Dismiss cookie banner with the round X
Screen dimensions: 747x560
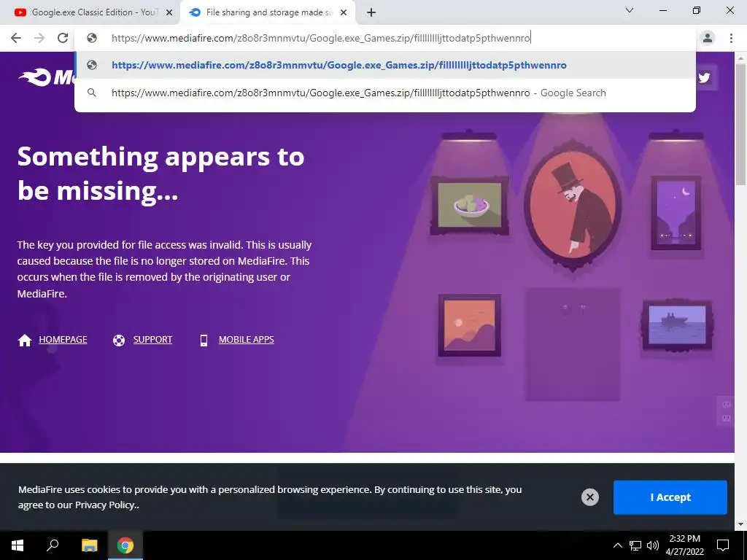pyautogui.click(x=589, y=497)
